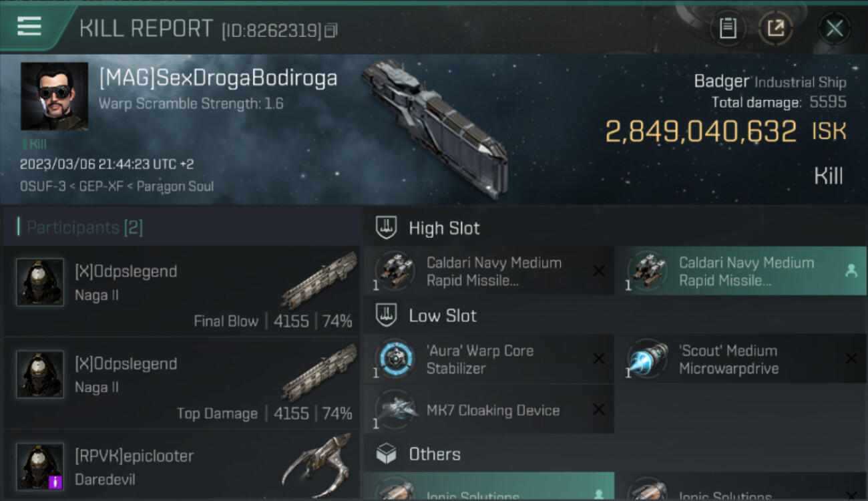Copy the kill report ID
This screenshot has height=501, width=868.
point(332,30)
